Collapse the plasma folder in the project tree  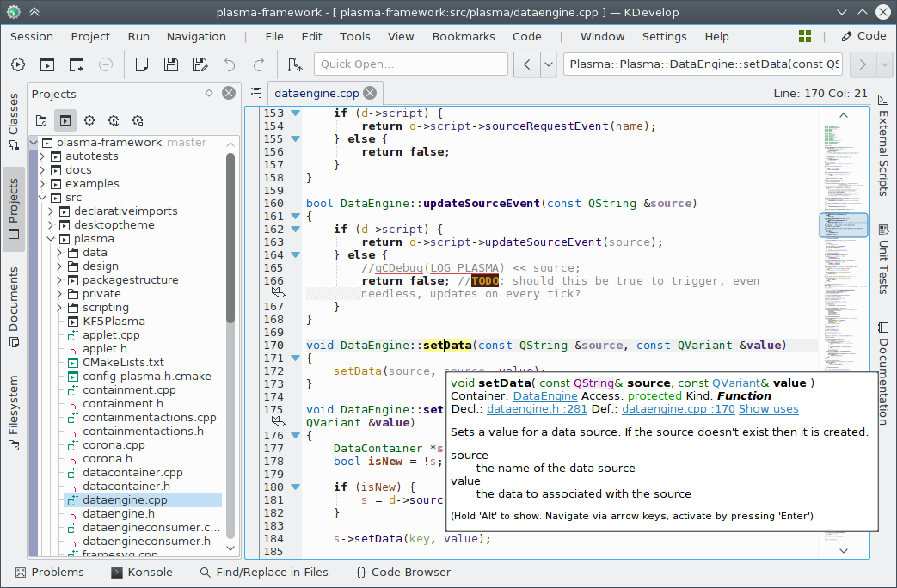(50, 238)
